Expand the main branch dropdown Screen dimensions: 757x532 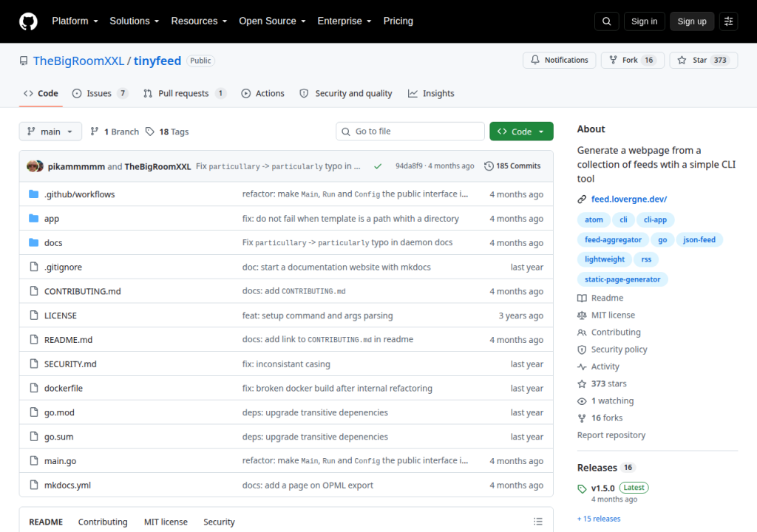tap(50, 132)
